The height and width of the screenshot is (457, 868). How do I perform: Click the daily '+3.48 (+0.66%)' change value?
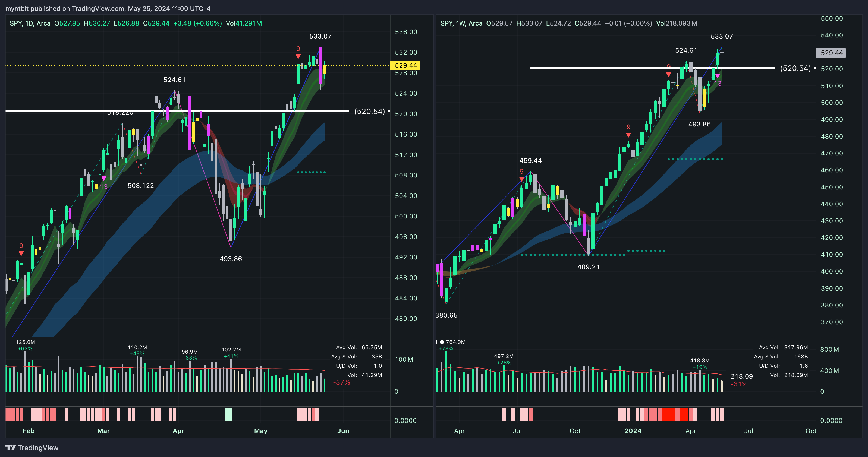point(197,23)
